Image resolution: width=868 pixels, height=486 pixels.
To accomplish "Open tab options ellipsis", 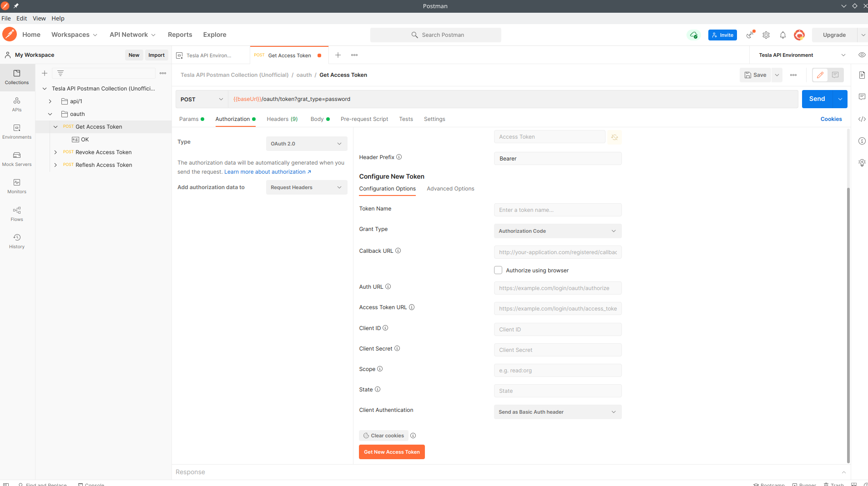I will pos(354,55).
